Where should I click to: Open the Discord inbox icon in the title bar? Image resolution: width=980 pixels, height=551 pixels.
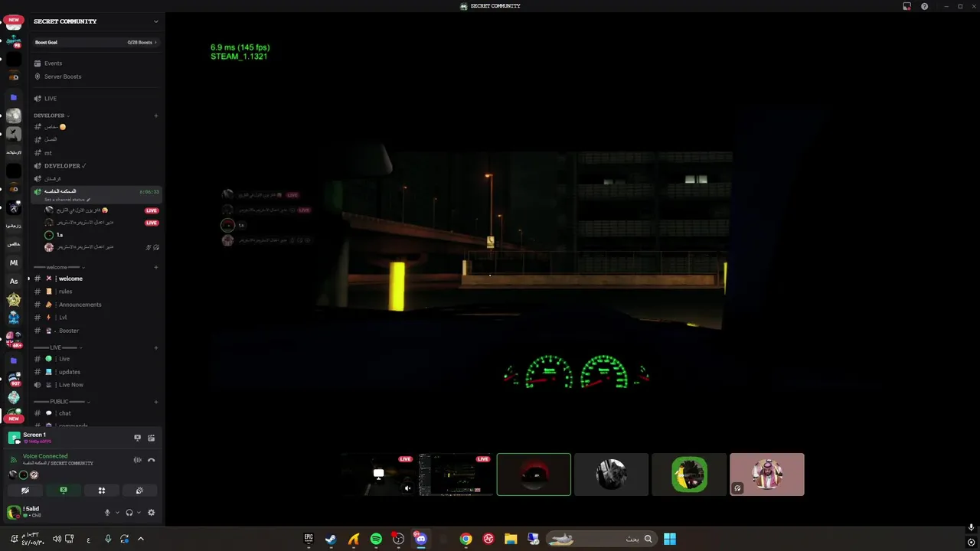pyautogui.click(x=907, y=6)
